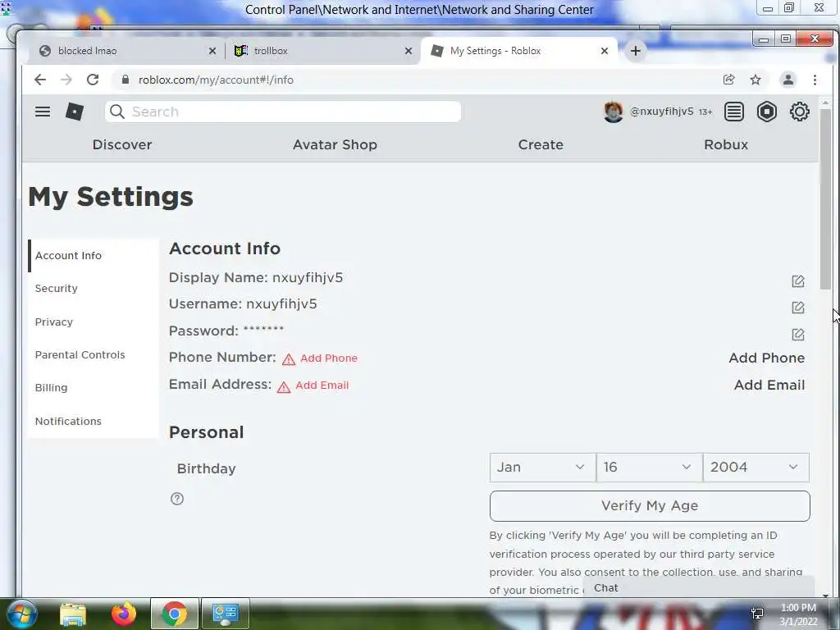
Task: Click the site padlock icon in address bar
Action: [x=126, y=80]
